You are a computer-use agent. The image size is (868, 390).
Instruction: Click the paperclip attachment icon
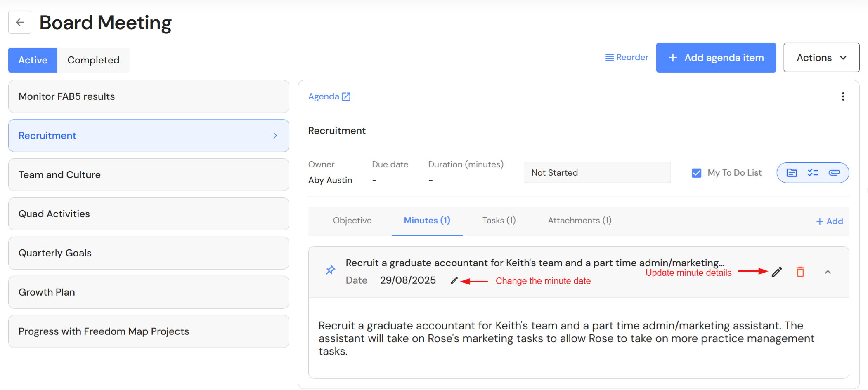coord(834,173)
